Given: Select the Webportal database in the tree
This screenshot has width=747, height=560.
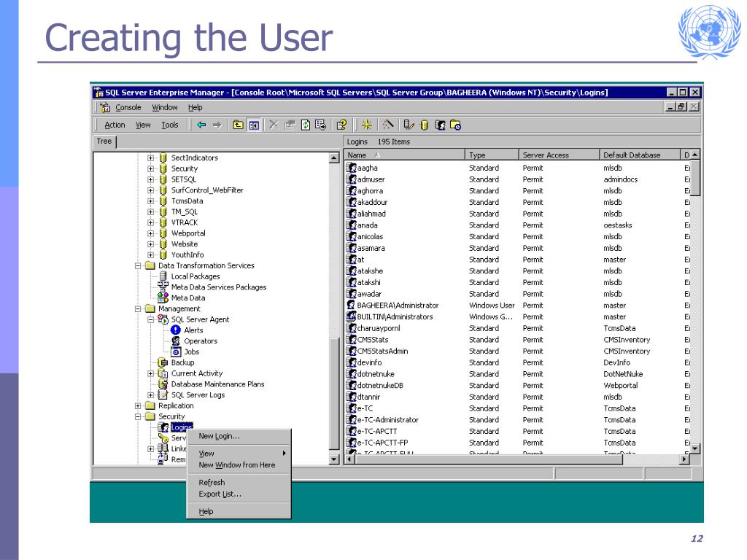Looking at the screenshot, I should click(x=188, y=233).
